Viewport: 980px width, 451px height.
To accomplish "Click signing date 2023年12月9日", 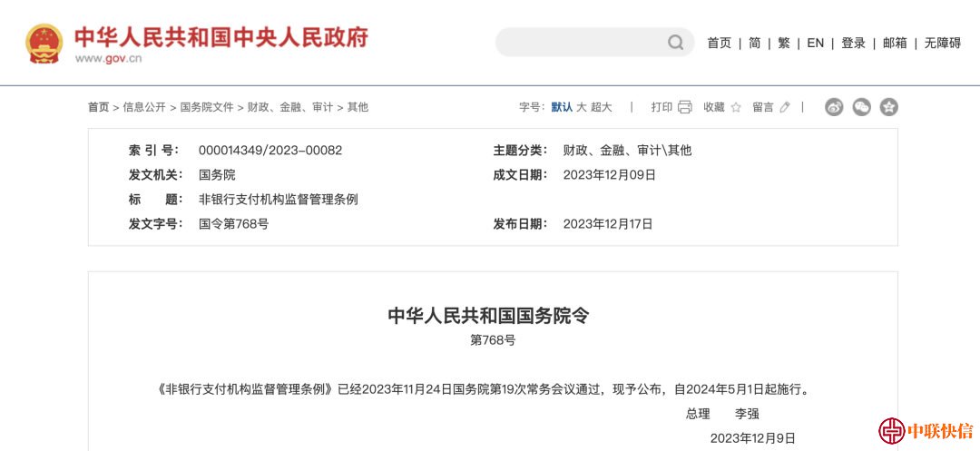I will click(752, 438).
